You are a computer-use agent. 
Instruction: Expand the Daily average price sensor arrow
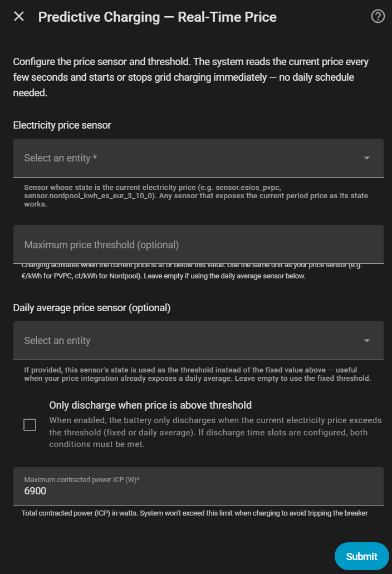[x=366, y=341]
